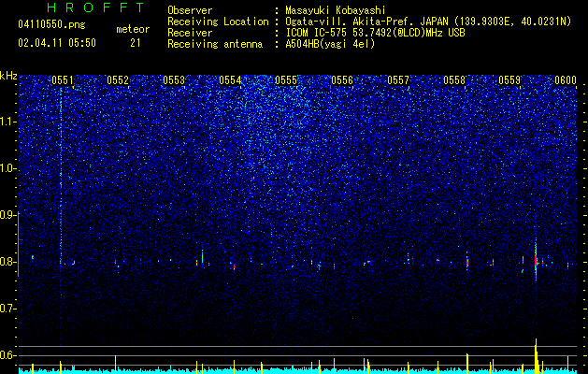Select the filename 04110550.png
Viewport: 588px width, 374px height.
tap(51, 25)
